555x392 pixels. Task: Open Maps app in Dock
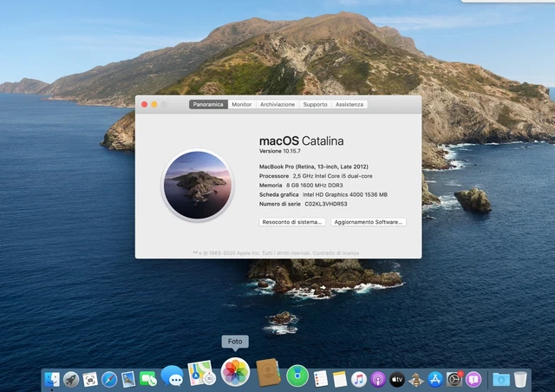(201, 373)
